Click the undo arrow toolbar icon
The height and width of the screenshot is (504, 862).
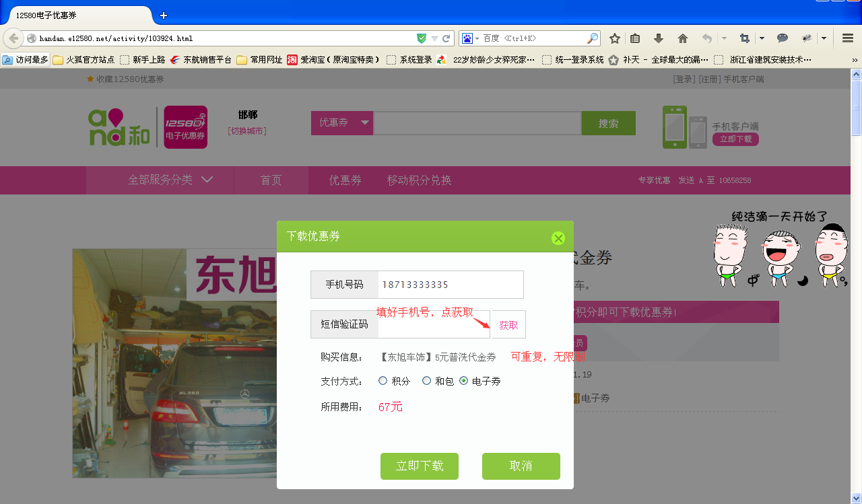tap(706, 38)
